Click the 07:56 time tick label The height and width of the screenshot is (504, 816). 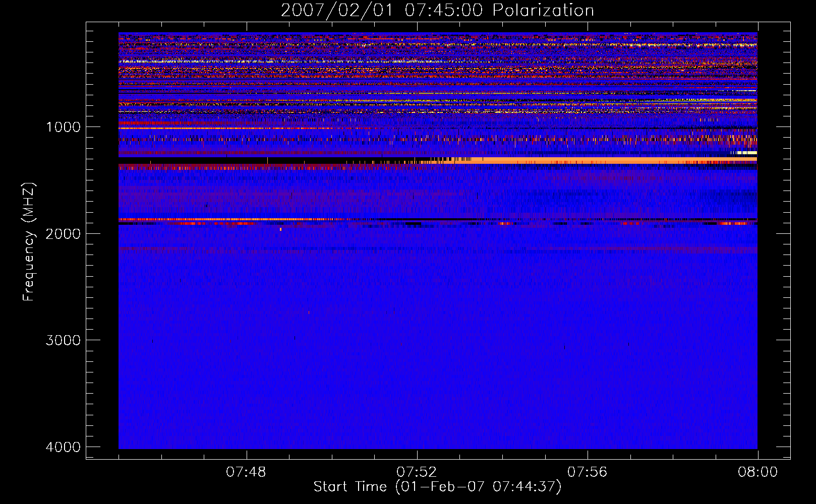pyautogui.click(x=588, y=472)
